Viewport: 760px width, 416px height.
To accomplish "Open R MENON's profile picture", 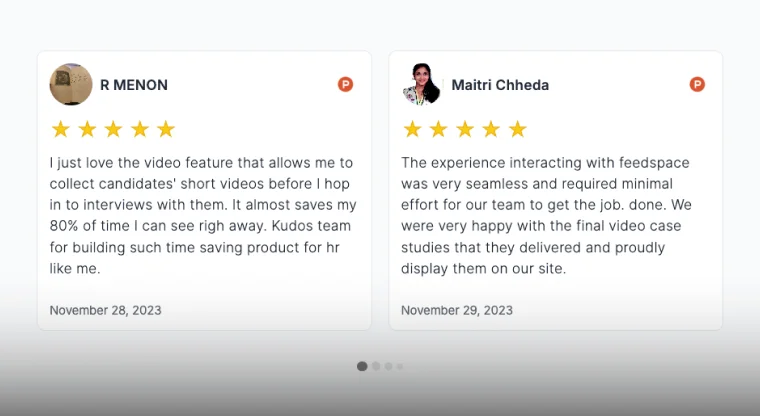I will click(x=71, y=85).
